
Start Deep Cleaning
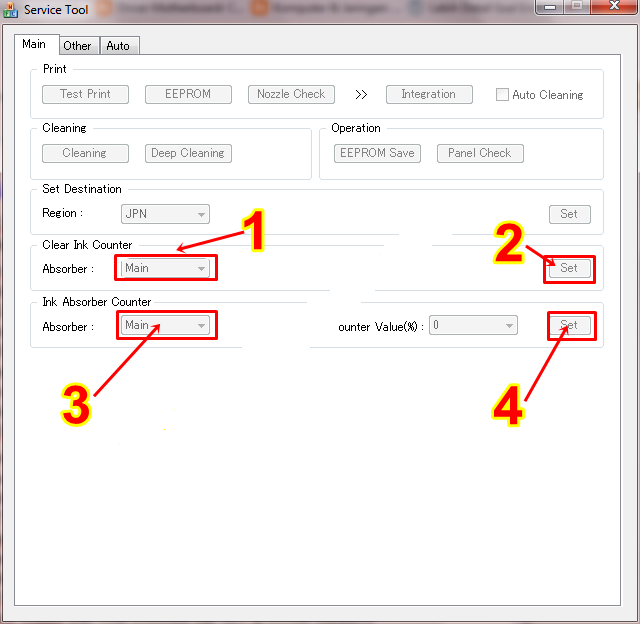point(188,153)
